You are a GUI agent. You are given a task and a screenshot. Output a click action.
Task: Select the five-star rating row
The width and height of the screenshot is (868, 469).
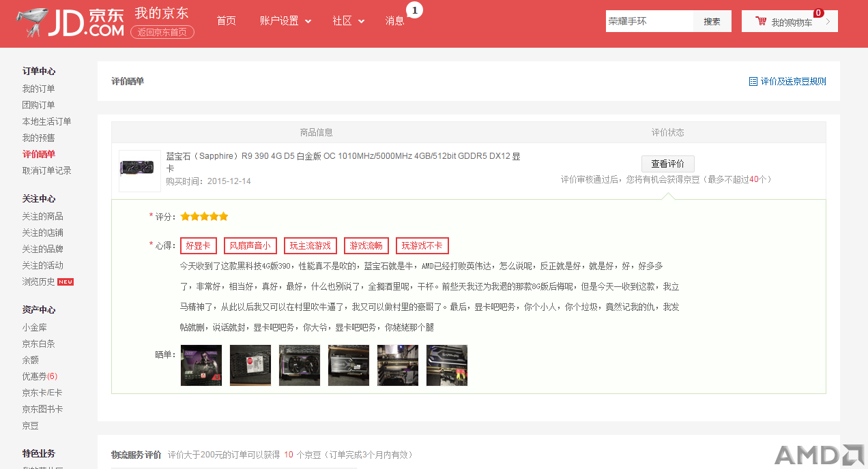205,217
